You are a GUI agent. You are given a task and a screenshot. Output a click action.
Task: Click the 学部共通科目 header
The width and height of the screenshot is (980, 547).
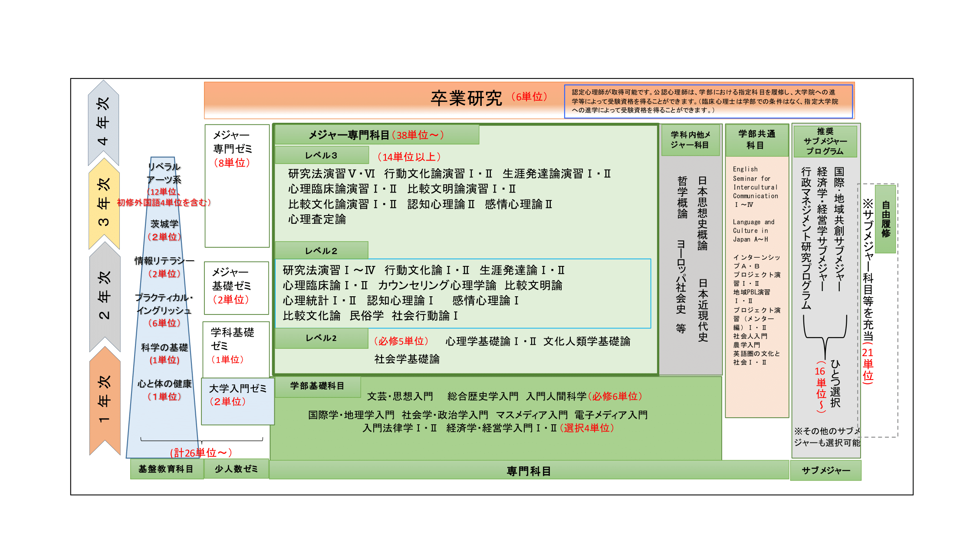click(x=757, y=140)
